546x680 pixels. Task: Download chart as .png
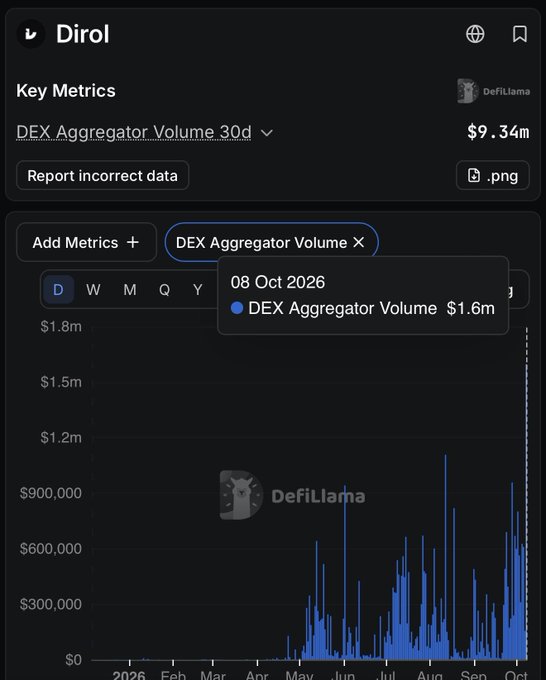493,176
